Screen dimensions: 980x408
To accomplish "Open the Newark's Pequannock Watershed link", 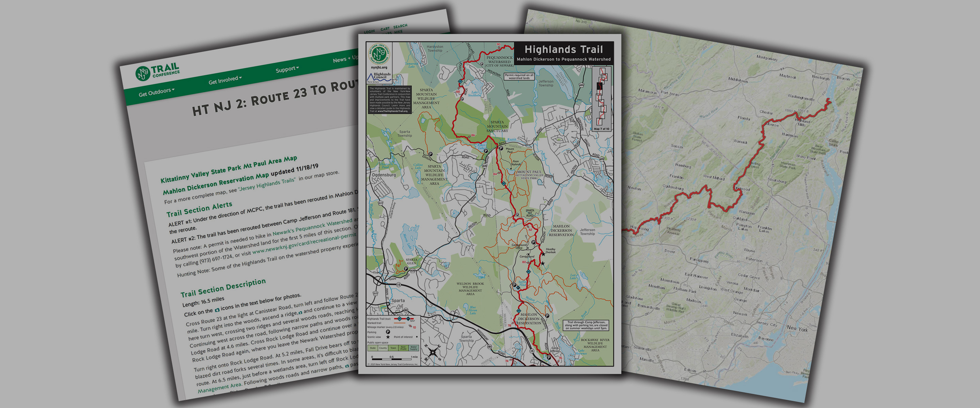I will click(312, 228).
